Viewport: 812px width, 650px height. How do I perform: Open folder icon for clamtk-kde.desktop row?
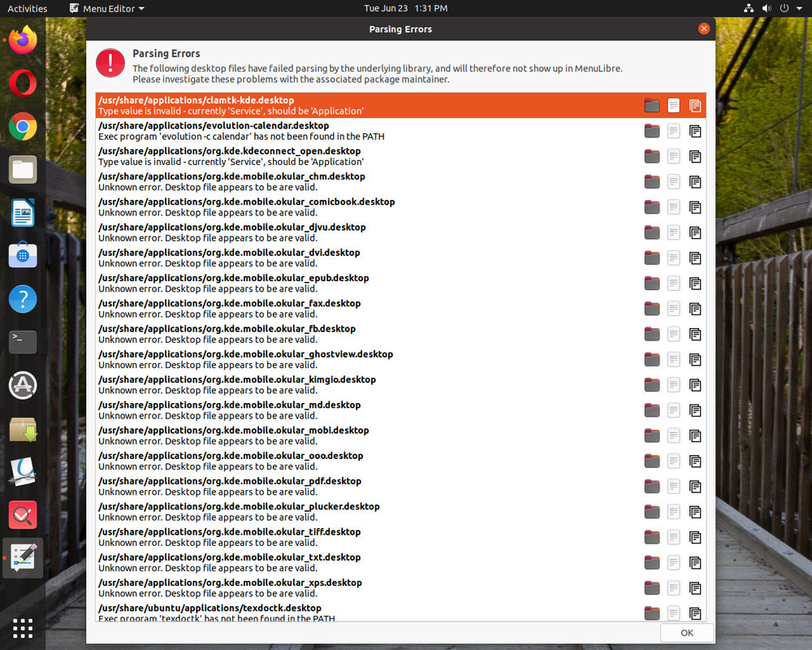click(x=652, y=106)
